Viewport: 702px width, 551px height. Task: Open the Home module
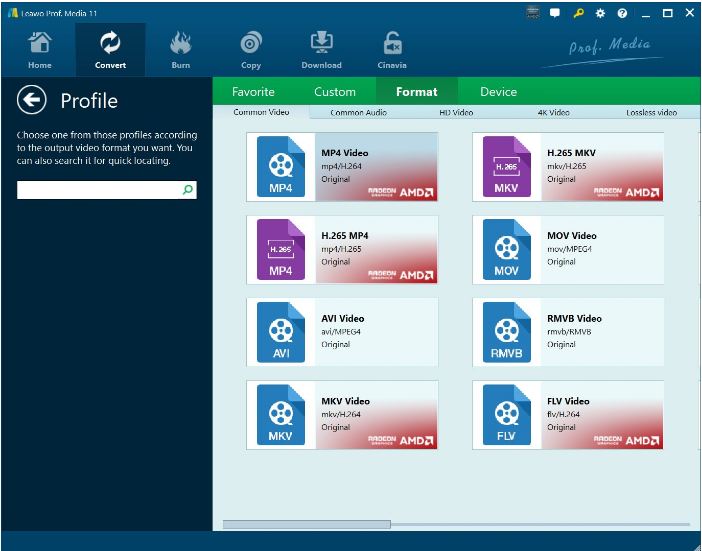point(39,50)
